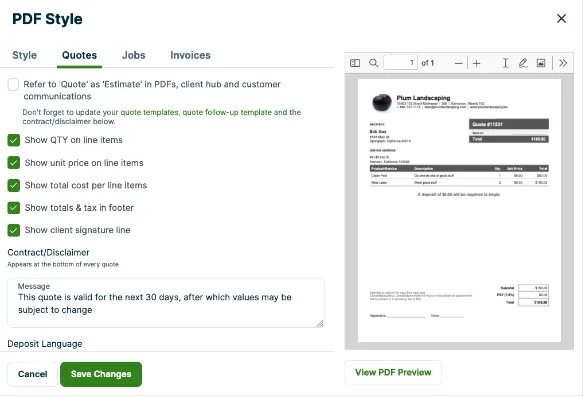
Task: Open the Invoices tab
Action: pos(191,55)
